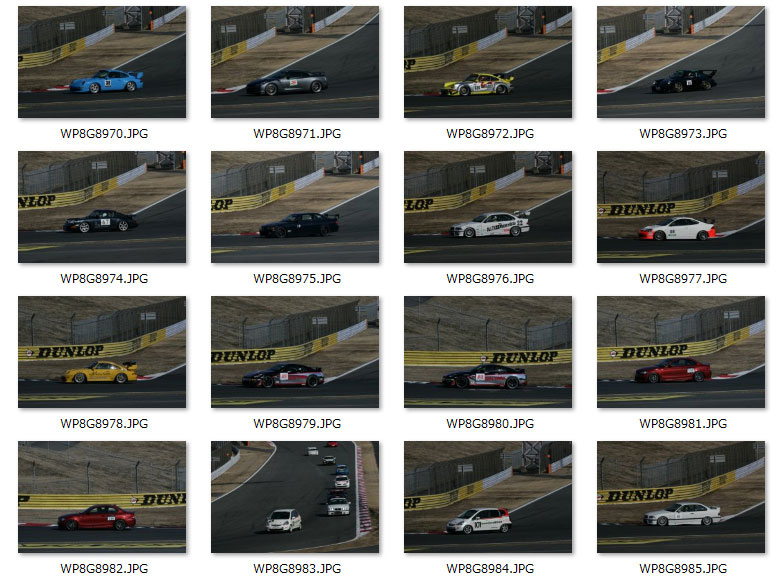
Task: Click the WP8G8983.JPG filename label
Action: coord(297,569)
